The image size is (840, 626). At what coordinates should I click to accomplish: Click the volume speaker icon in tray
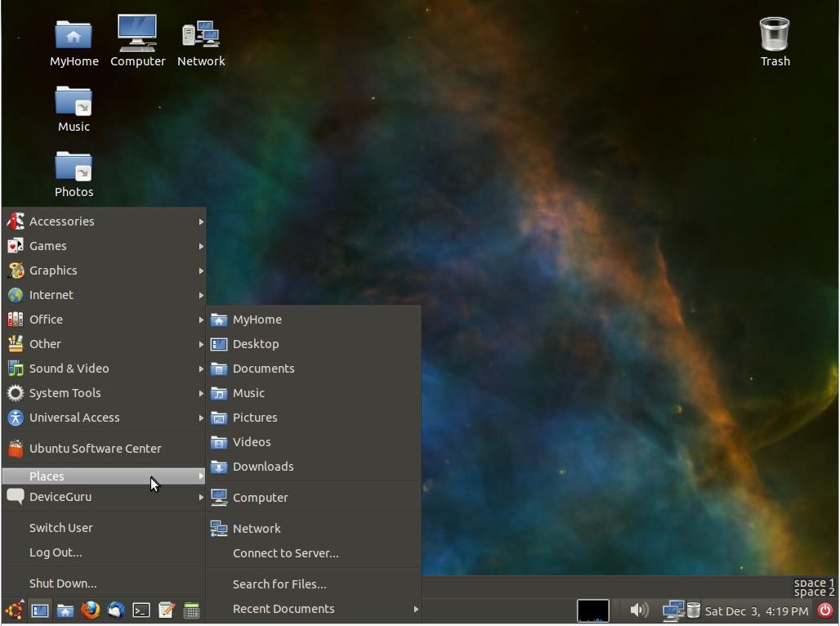click(638, 610)
